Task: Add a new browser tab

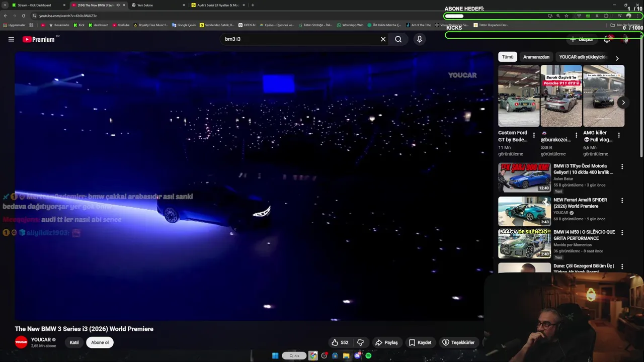Action: point(253,5)
